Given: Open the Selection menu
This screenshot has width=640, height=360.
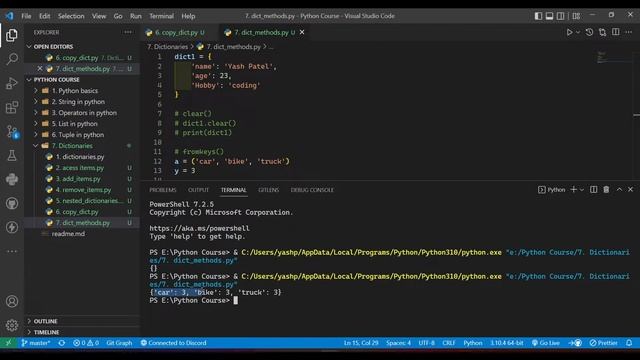Looking at the screenshot, I should click(x=71, y=16).
